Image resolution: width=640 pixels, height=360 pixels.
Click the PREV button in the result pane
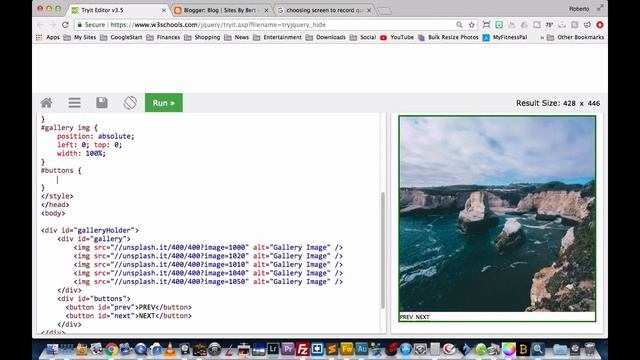point(406,317)
